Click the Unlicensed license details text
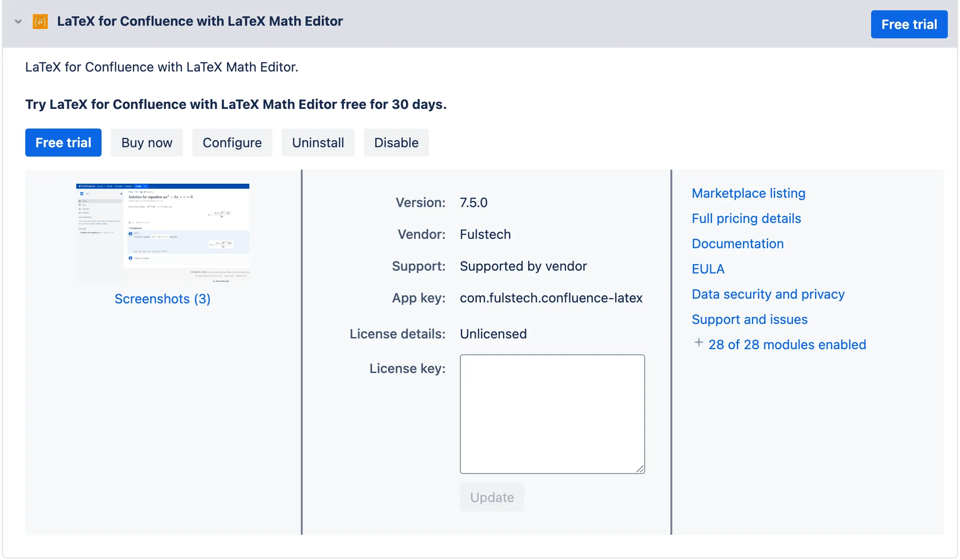The height and width of the screenshot is (560, 960). pyautogui.click(x=493, y=334)
